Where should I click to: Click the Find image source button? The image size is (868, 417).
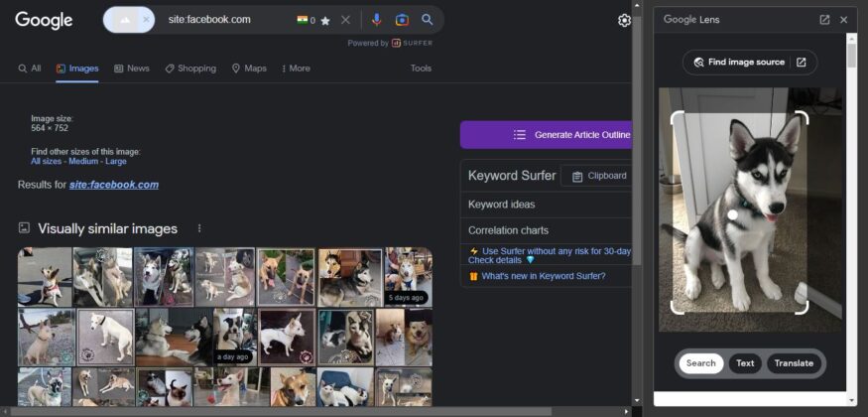click(x=749, y=63)
